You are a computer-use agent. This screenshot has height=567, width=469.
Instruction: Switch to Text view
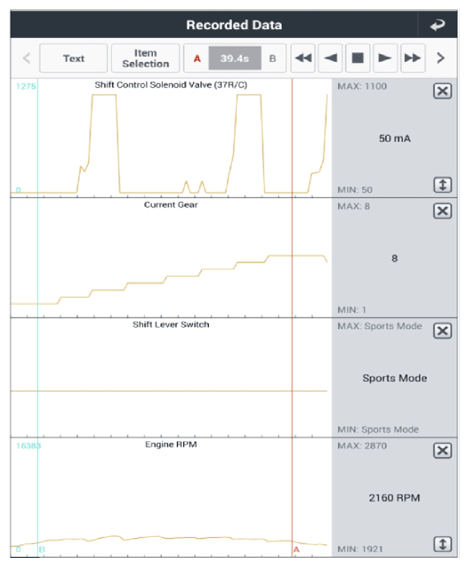(x=73, y=58)
